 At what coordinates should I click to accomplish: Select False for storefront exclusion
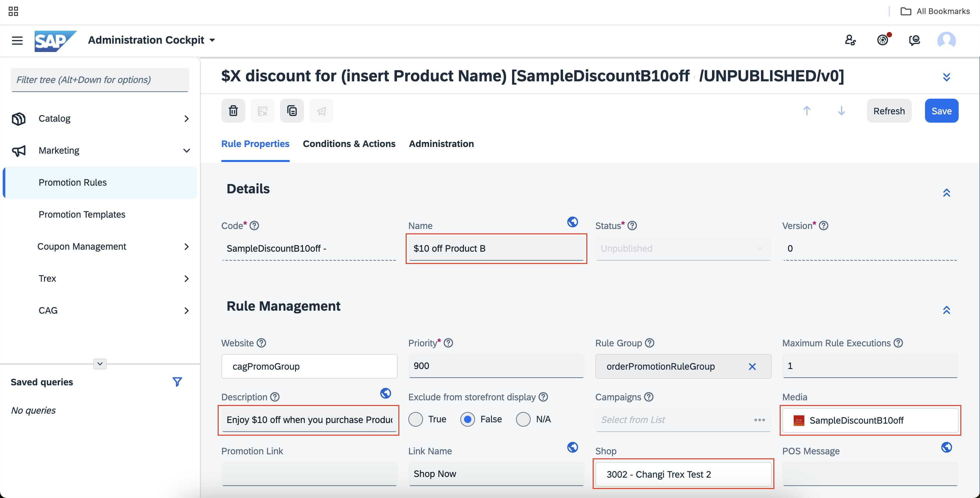468,419
